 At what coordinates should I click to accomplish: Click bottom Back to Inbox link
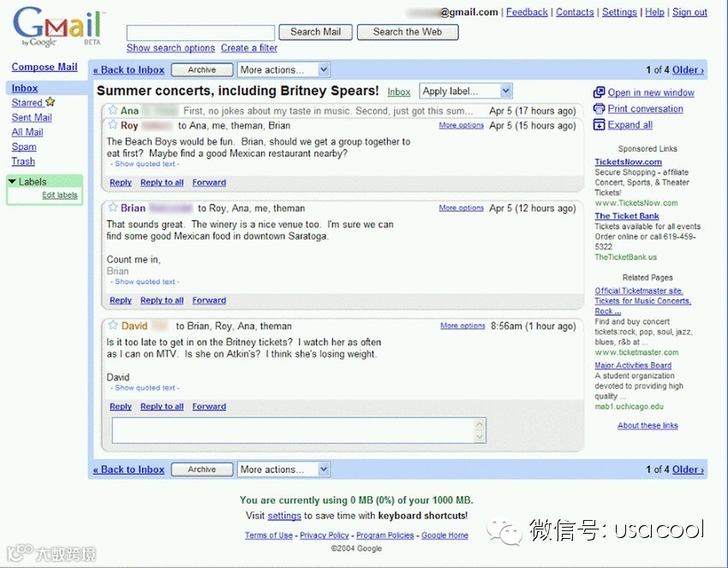point(128,469)
